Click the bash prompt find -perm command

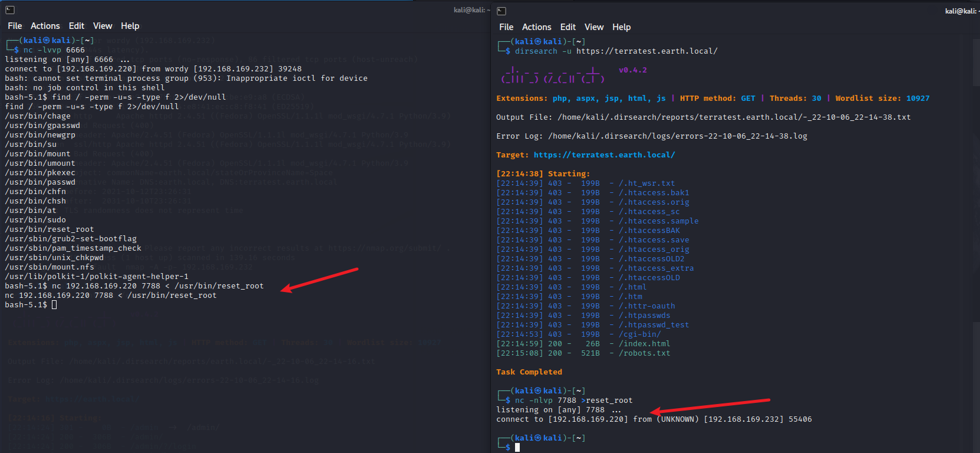(x=116, y=97)
